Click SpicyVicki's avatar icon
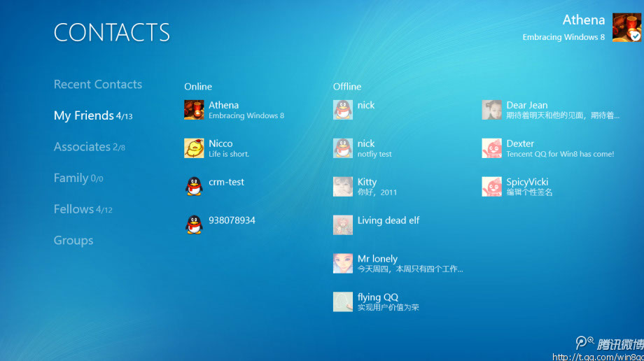The image size is (644, 361). (491, 186)
